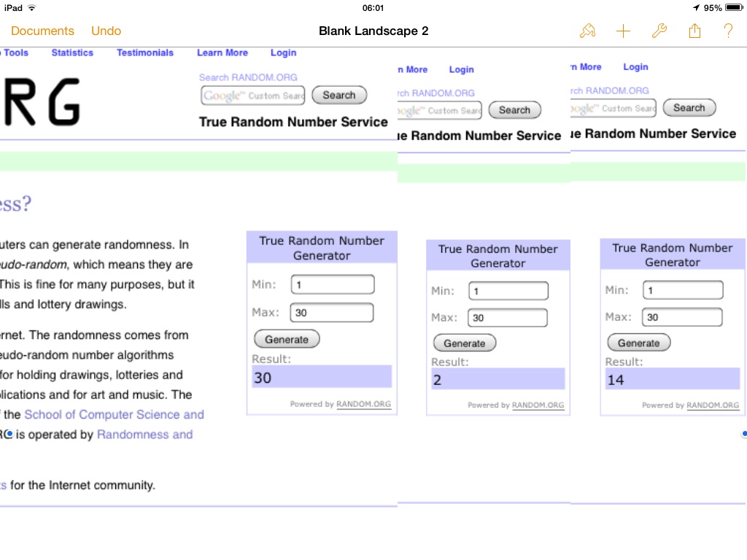
Task: Click the School of Computer Science link
Action: [x=114, y=415]
